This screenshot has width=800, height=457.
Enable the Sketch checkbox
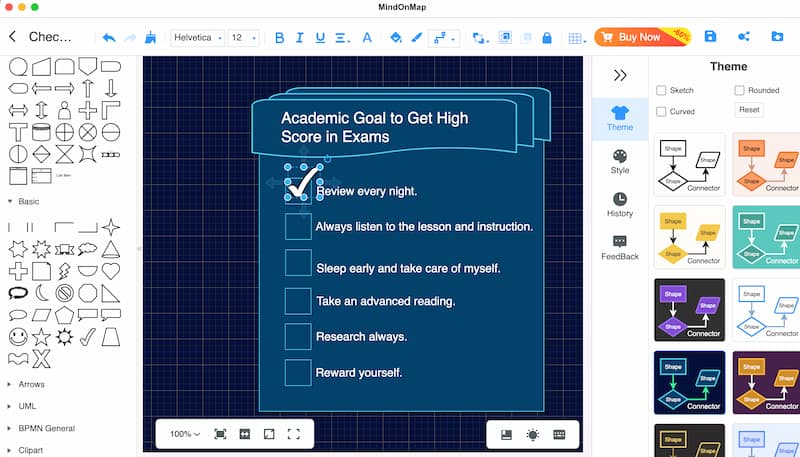[x=661, y=90]
